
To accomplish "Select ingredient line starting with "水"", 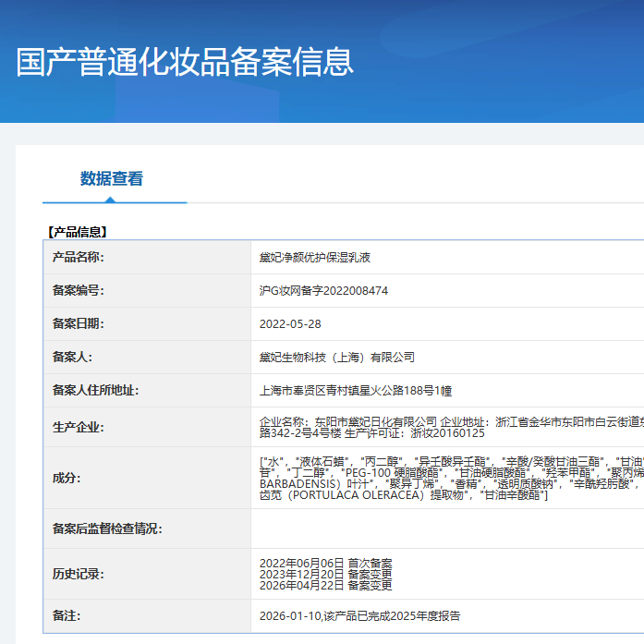I will tap(452, 462).
